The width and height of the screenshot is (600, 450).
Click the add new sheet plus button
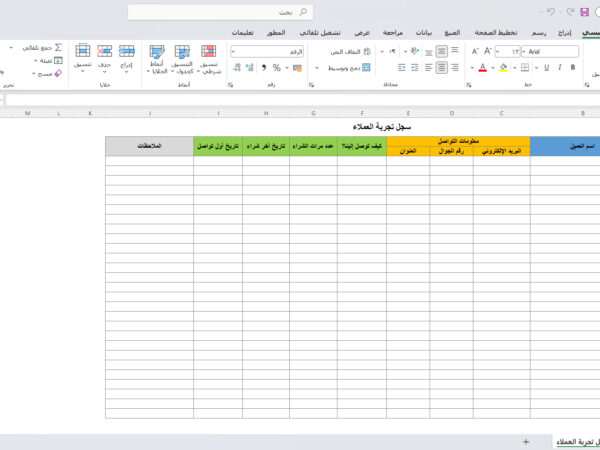525,441
